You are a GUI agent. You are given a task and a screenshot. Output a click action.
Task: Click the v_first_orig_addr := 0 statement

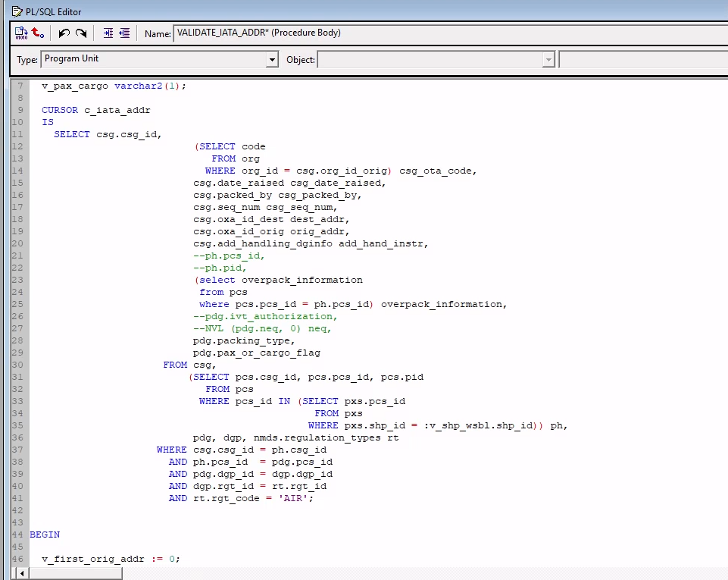pos(111,559)
